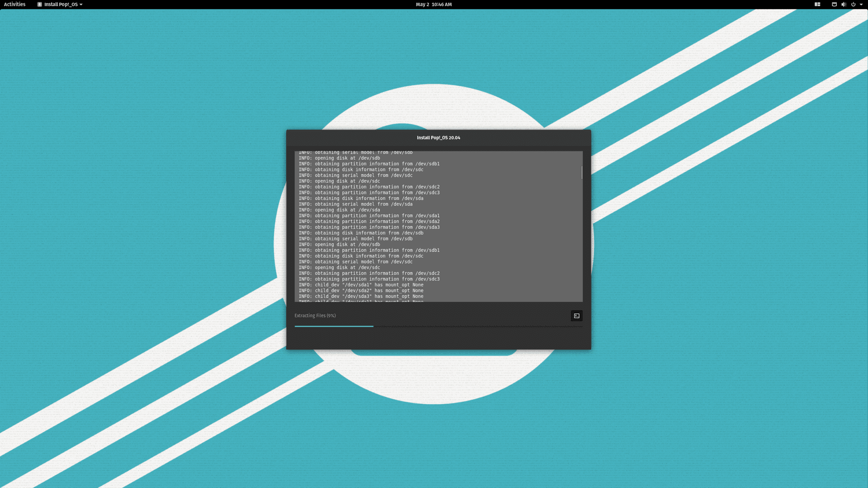Click the "/dev/sda2" has mount_opt None line
Screen dimensions: 868x488
pyautogui.click(x=361, y=291)
